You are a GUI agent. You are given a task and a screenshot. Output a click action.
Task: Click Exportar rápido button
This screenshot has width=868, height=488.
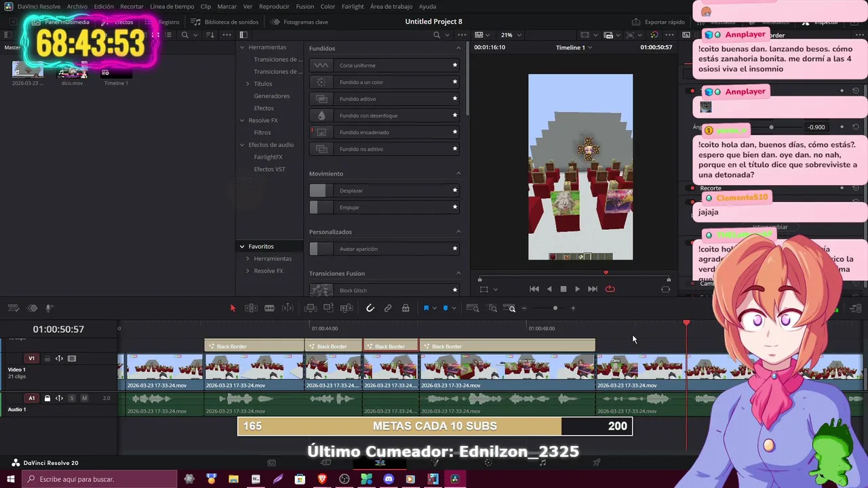(658, 22)
